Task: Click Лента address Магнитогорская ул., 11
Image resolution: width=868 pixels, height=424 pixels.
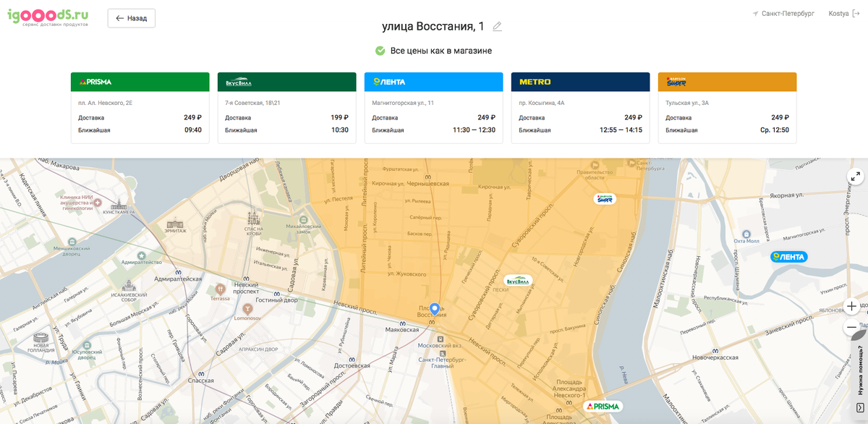Action: click(x=403, y=103)
